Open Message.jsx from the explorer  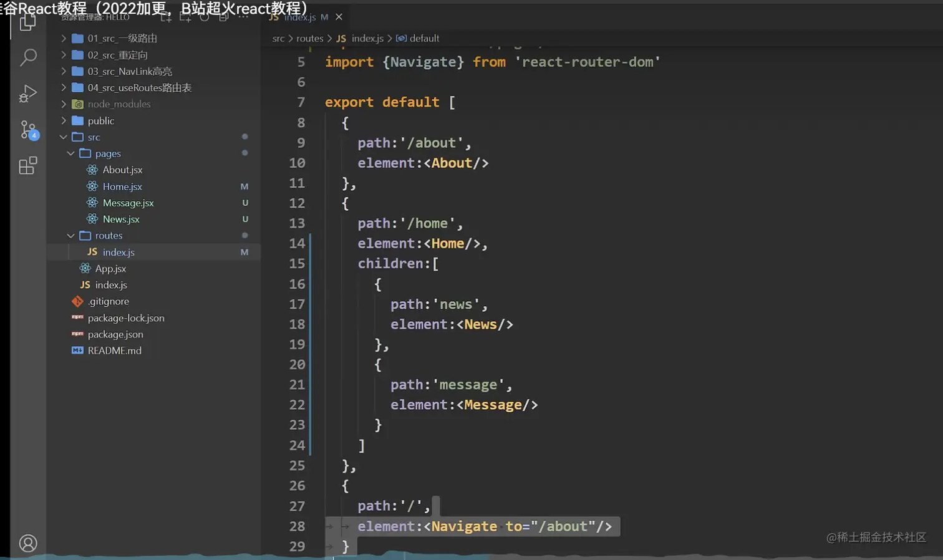(128, 203)
